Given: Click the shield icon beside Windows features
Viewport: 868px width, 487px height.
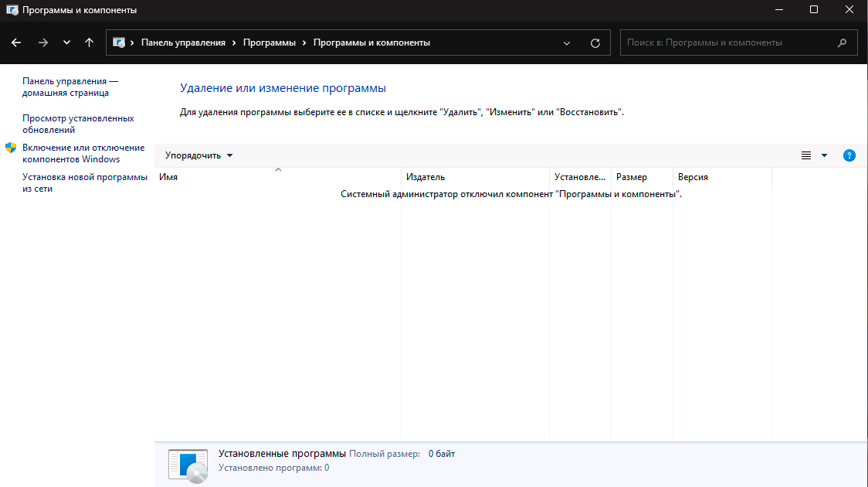Looking at the screenshot, I should tap(11, 148).
